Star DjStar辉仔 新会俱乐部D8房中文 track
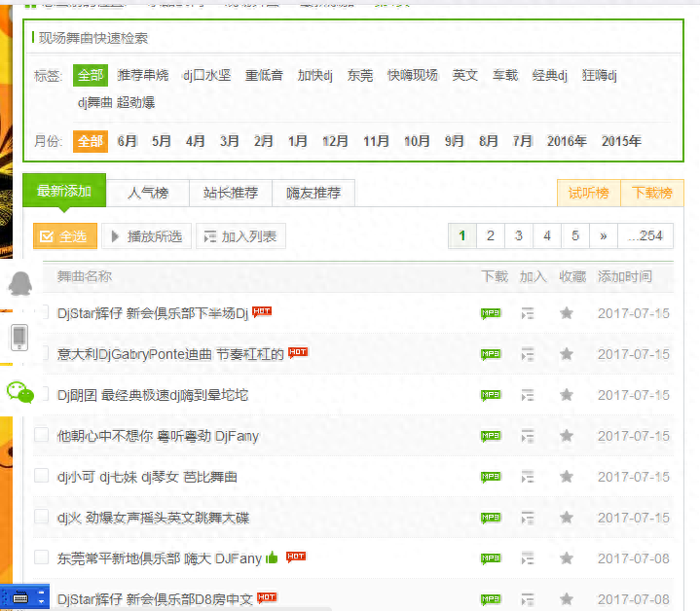Image resolution: width=700 pixels, height=611 pixels. point(567,599)
